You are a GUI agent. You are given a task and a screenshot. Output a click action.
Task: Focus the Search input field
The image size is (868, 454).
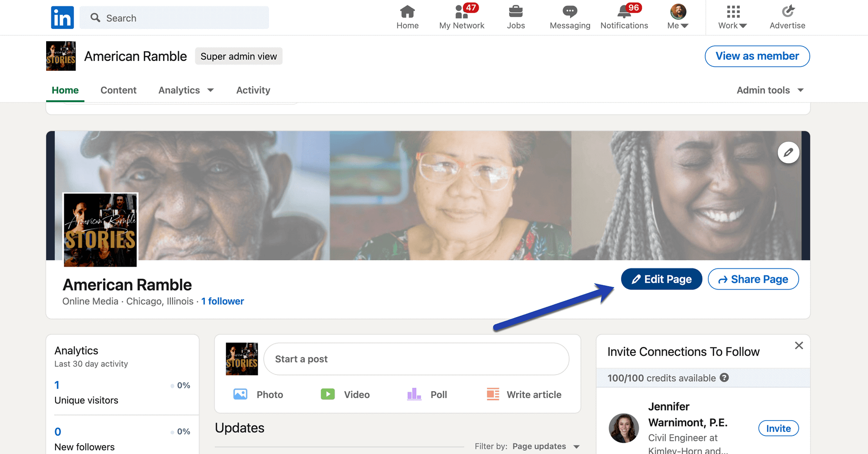[174, 18]
